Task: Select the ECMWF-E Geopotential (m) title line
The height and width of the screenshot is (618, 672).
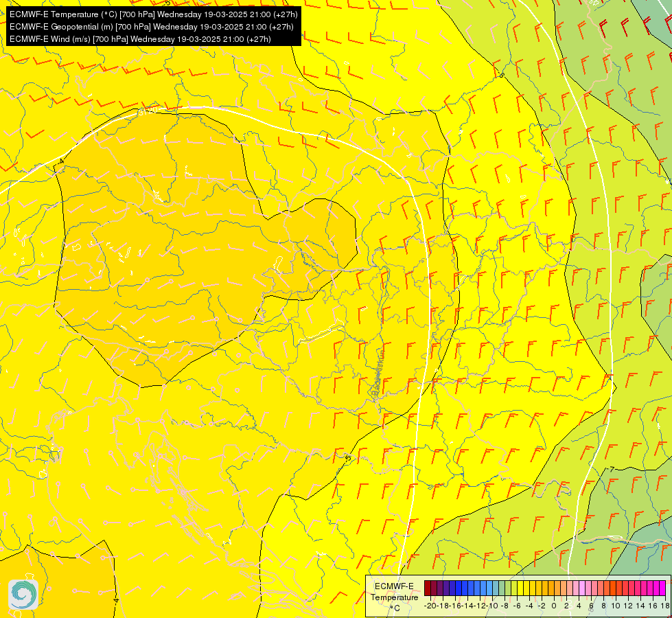Action: tap(151, 27)
